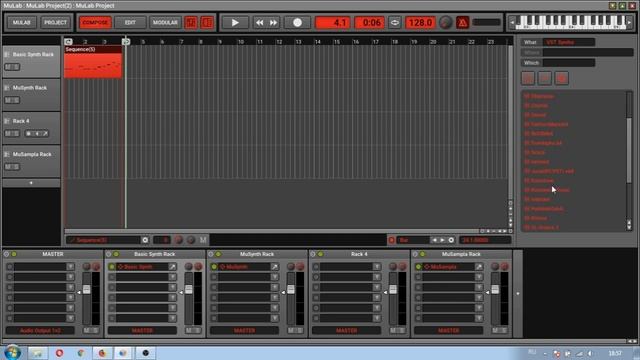Click the third red browser button under Which
This screenshot has height=360, width=640.
click(x=562, y=78)
